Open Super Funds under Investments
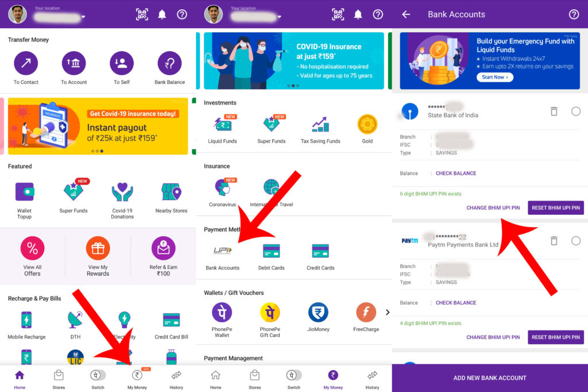 (272, 124)
